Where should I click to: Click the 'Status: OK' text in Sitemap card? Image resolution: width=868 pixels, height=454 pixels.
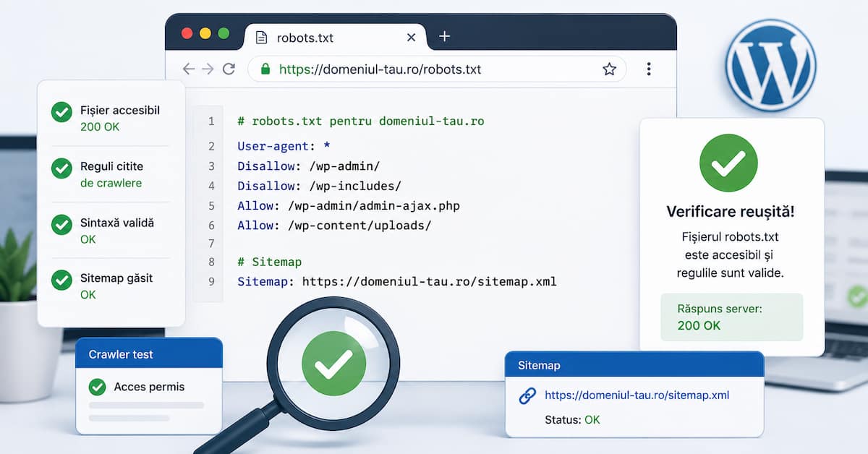tap(572, 419)
